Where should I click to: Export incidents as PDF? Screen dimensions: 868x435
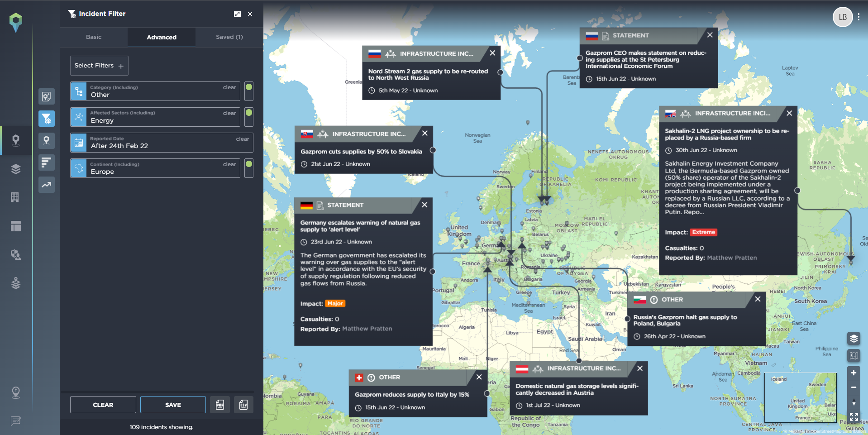point(220,405)
